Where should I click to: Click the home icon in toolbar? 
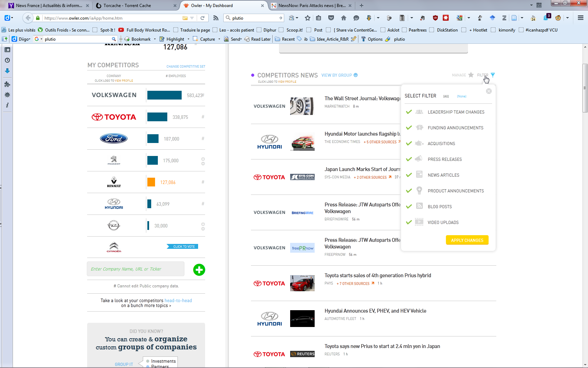pos(344,18)
